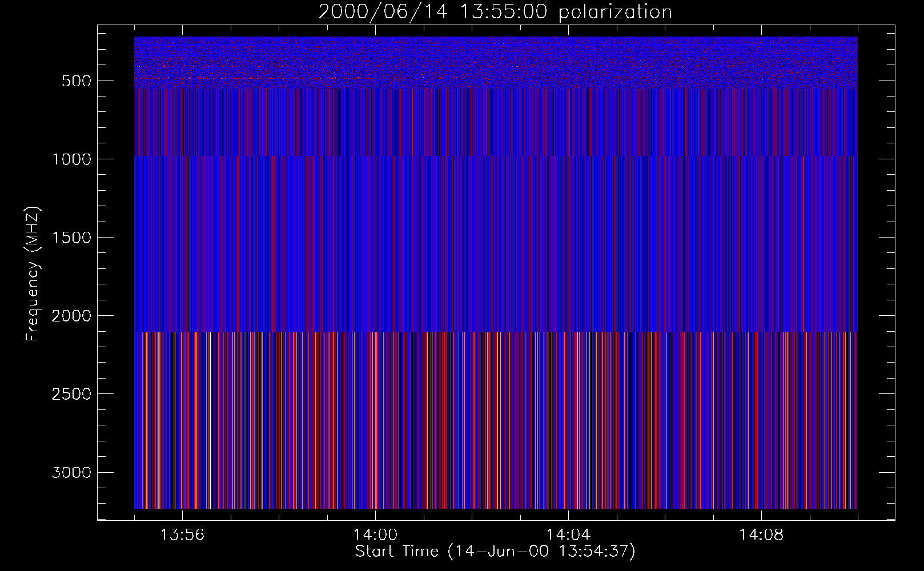Click the 500 frequency tick label
This screenshot has height=571, width=924.
click(76, 81)
